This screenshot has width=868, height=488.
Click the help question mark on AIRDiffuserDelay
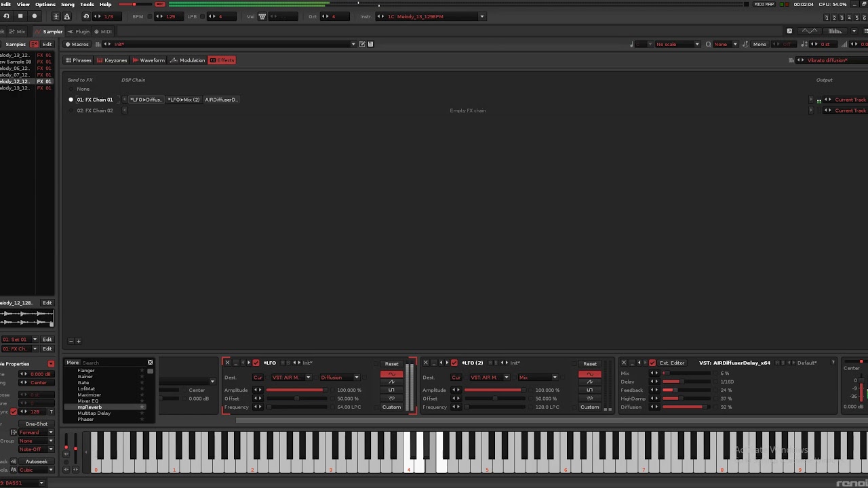point(833,363)
